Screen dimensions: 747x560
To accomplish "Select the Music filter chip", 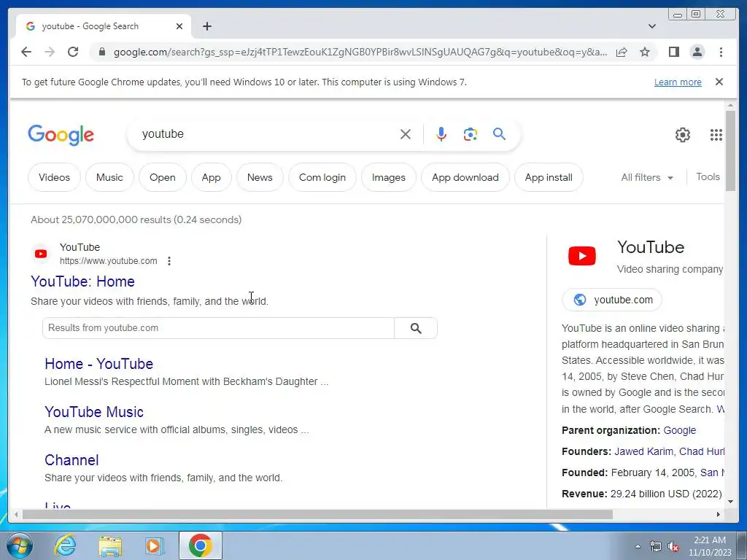I will pyautogui.click(x=109, y=177).
